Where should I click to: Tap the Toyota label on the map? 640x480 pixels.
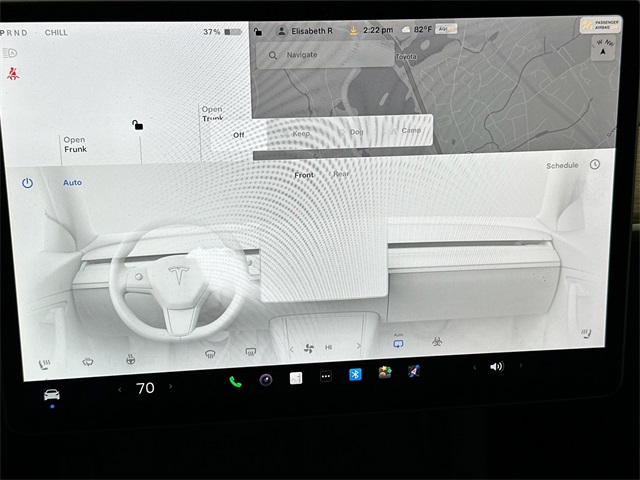tap(406, 57)
